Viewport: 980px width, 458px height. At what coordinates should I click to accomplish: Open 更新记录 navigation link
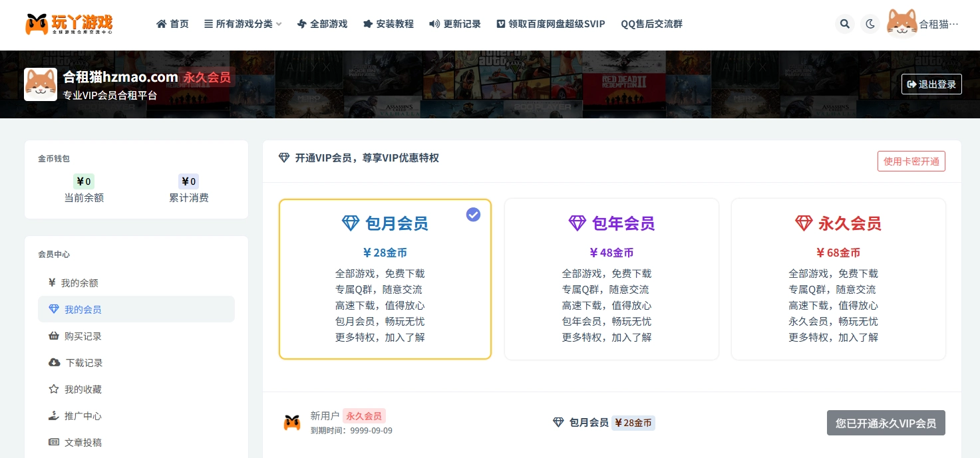(454, 24)
